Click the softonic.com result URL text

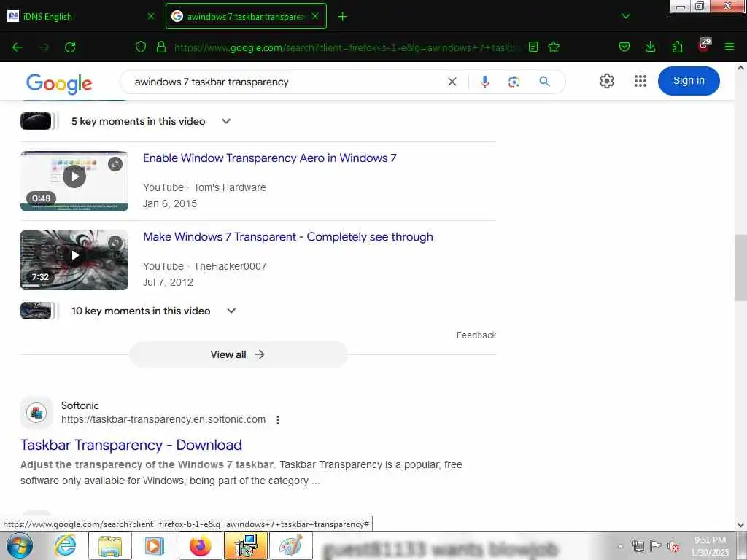pos(163,419)
